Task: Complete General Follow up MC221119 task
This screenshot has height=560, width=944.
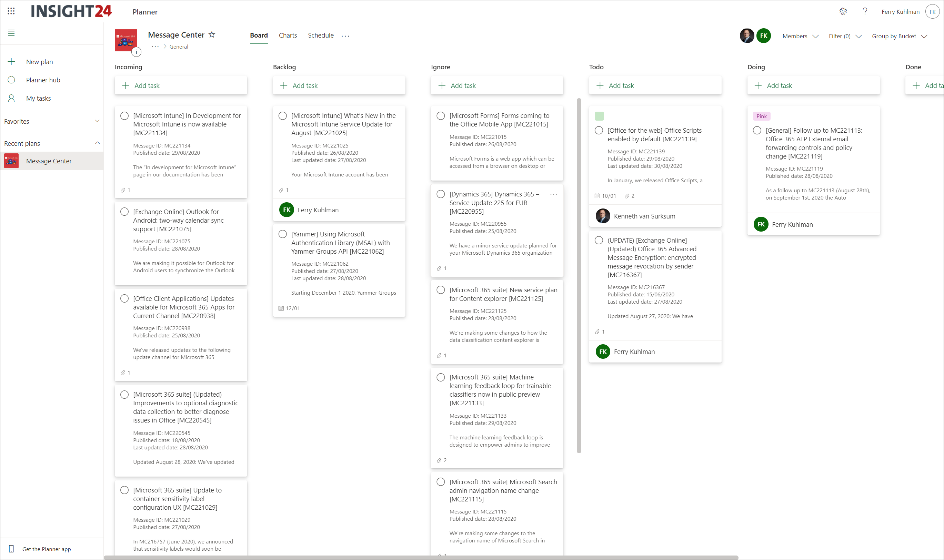Action: click(x=757, y=130)
